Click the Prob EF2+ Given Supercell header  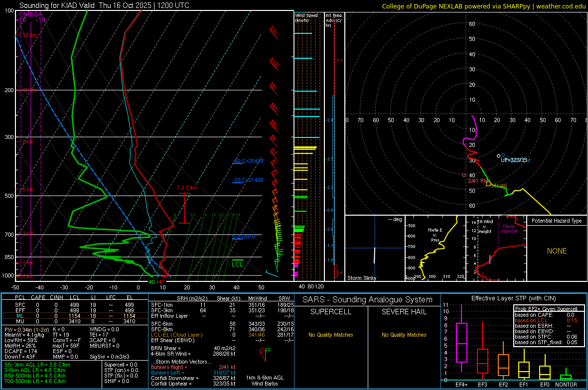(546, 309)
